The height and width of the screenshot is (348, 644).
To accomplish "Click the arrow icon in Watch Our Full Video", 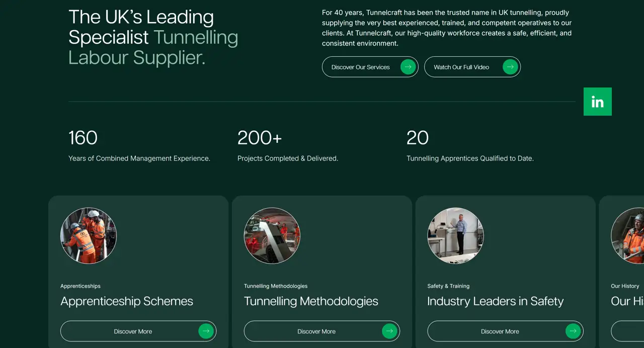I will tap(510, 67).
